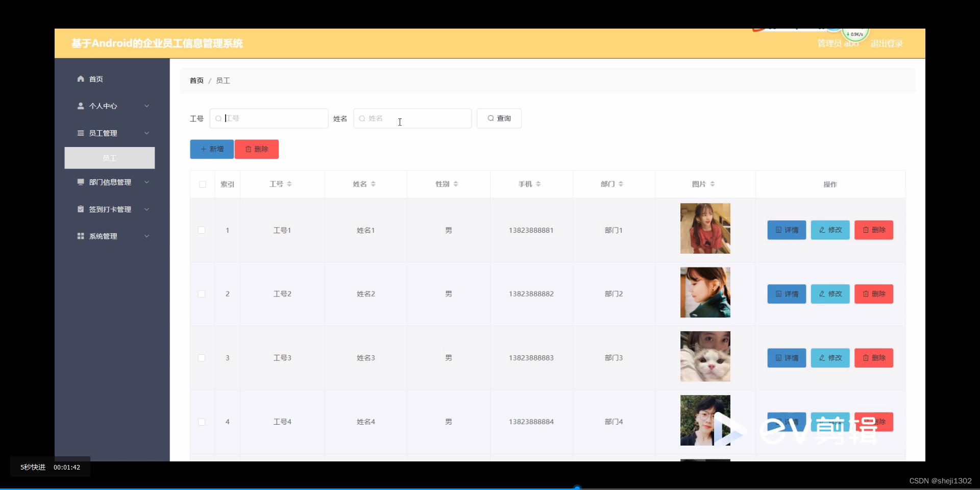Expand the 个人中心 sidebar section
The height and width of the screenshot is (490, 980).
point(147,106)
